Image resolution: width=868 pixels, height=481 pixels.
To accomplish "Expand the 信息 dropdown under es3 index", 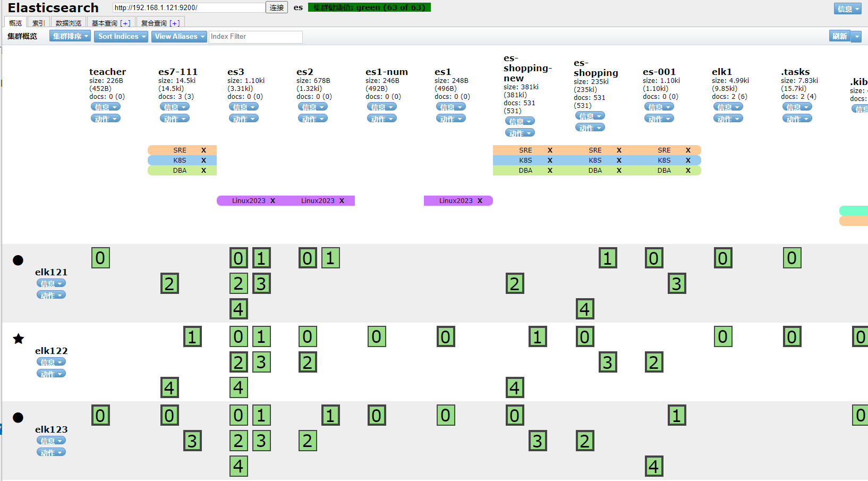I will tap(244, 107).
